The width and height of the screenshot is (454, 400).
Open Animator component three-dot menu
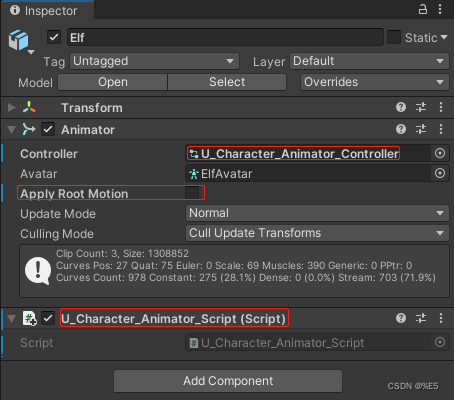tap(441, 129)
